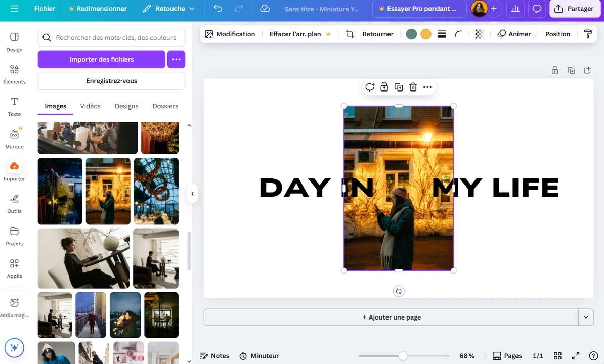Image resolution: width=604 pixels, height=364 pixels.
Task: Switch to the Vidéos tab
Action: coord(90,106)
